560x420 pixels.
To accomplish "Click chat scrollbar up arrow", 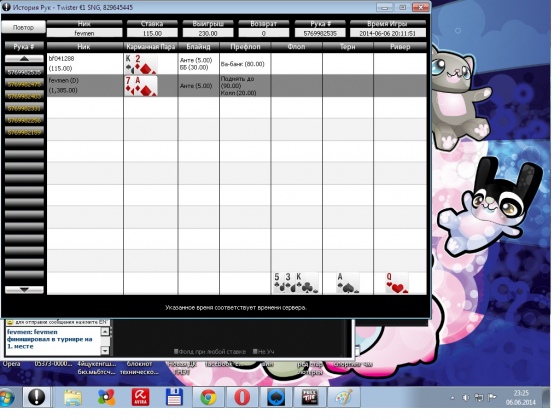I will tap(105, 332).
